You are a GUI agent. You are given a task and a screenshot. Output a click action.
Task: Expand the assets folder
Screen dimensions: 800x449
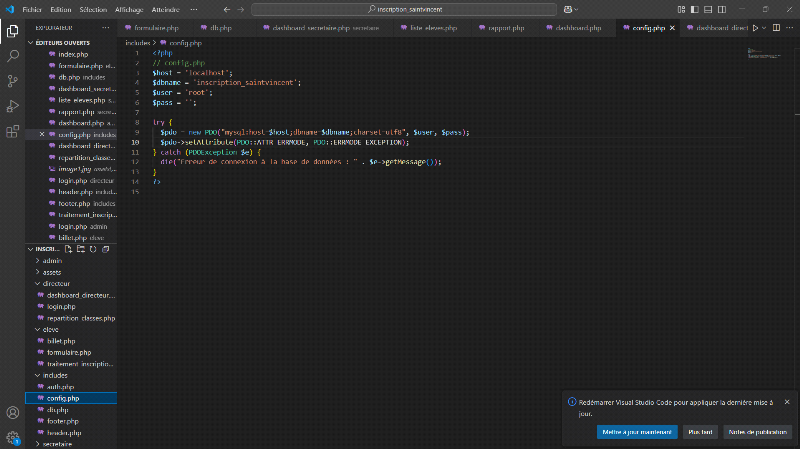[52, 272]
